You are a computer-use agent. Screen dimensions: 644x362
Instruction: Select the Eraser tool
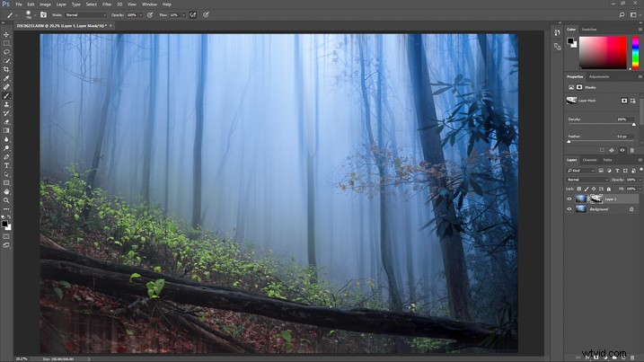6,122
